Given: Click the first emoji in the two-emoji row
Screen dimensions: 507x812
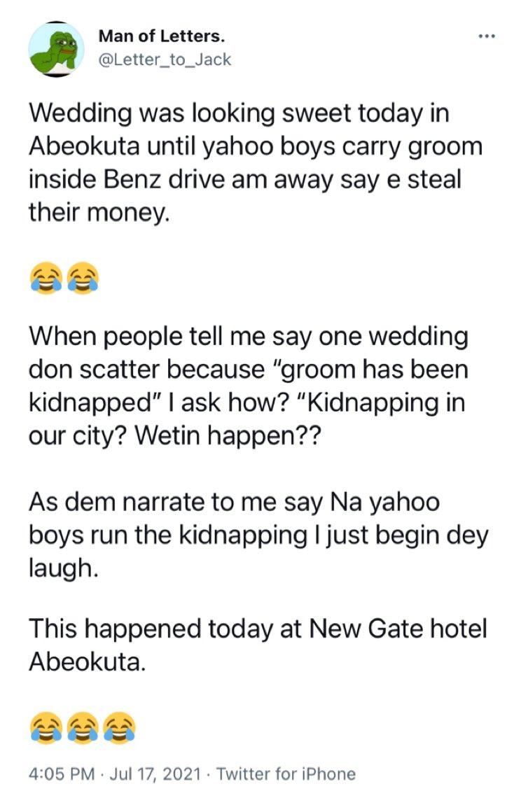Looking at the screenshot, I should pyautogui.click(x=46, y=277).
